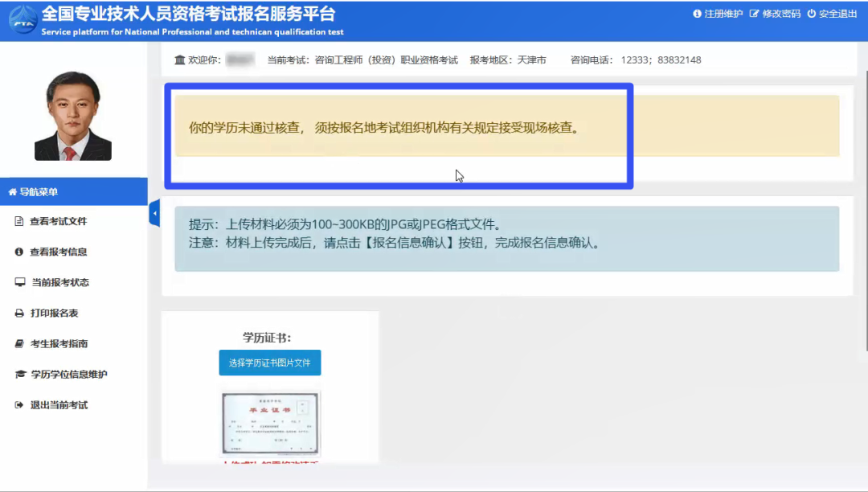Click the 注册维护 info icon
868x492 pixels.
pos(697,14)
